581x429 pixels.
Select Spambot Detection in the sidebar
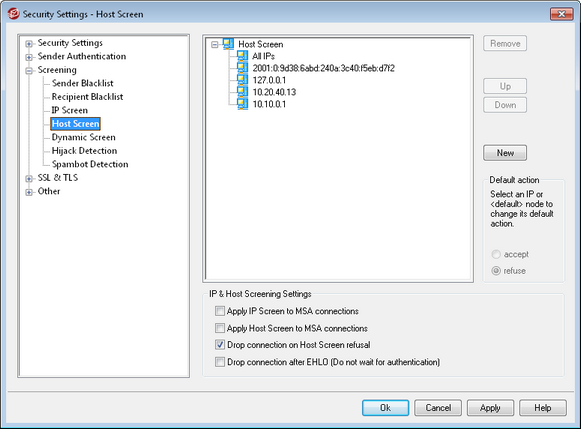pos(90,164)
